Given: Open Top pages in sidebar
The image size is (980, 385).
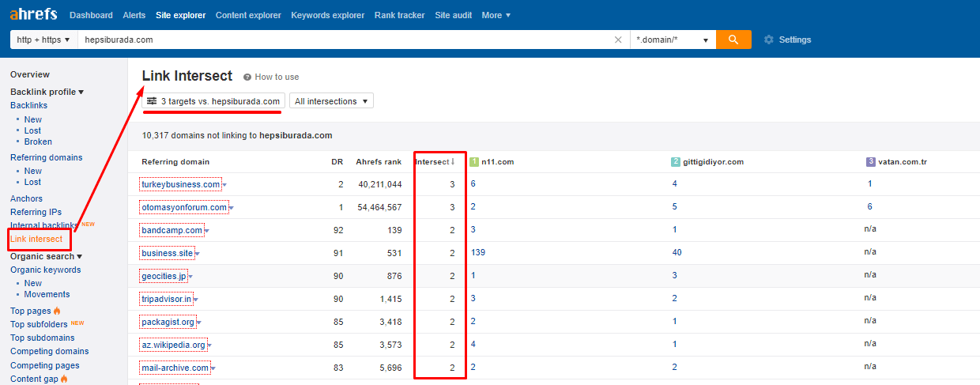Looking at the screenshot, I should tap(31, 311).
